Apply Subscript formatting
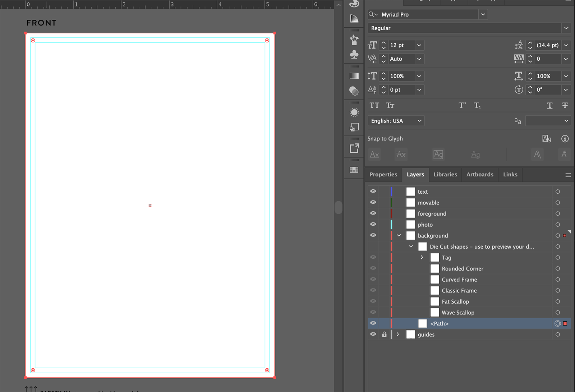Viewport: 575px width, 392px height. pos(477,105)
